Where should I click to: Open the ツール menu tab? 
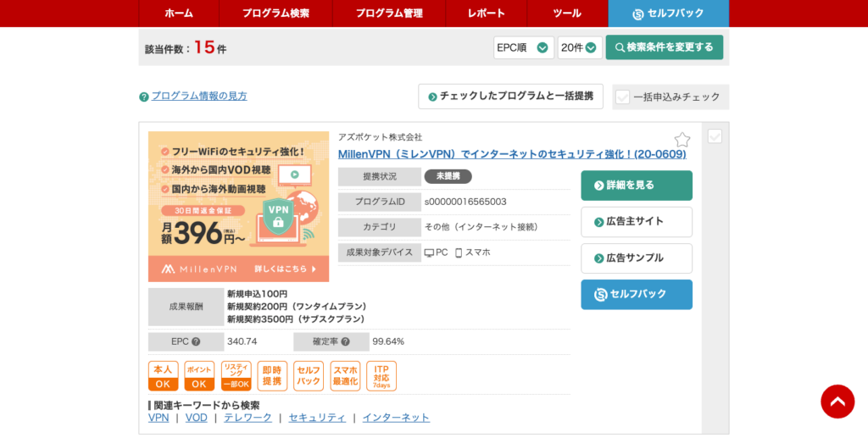[567, 14]
